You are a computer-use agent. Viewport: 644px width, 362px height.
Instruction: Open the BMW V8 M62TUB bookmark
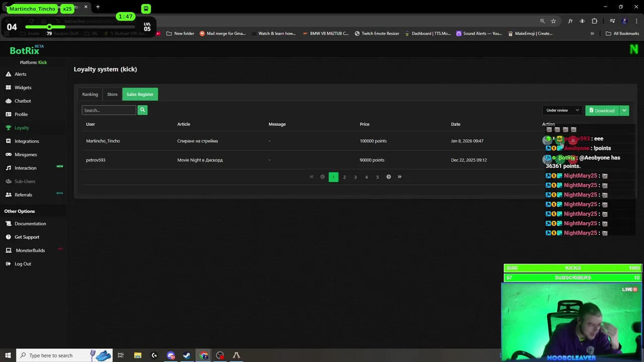pyautogui.click(x=326, y=34)
